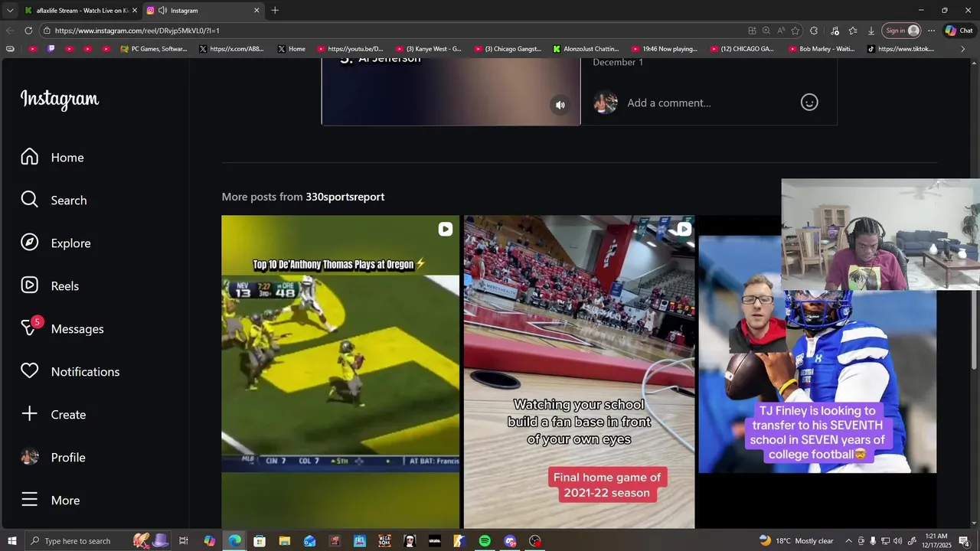Show more bookmarks overflow chevron
This screenshot has width=980, height=551.
[x=963, y=48]
